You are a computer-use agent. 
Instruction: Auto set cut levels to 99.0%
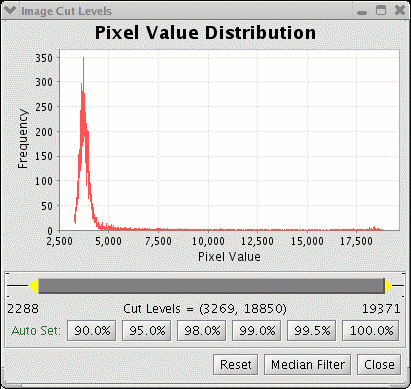(257, 331)
